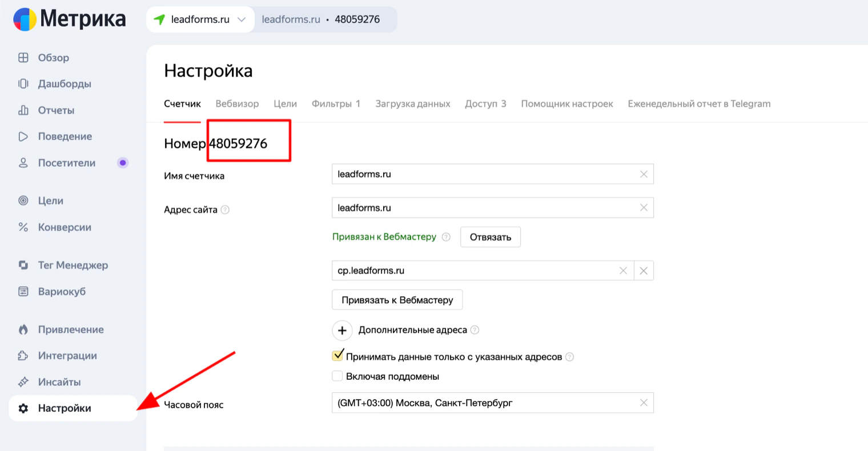Clear the Часовой пояс field with X
Screen dimensions: 868x451
tap(644, 403)
